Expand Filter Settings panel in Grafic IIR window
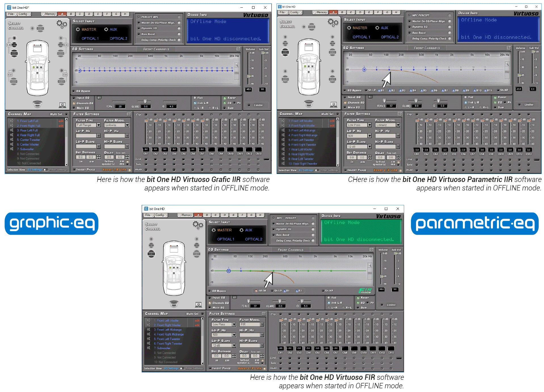This screenshot has width=544, height=392. [129, 114]
